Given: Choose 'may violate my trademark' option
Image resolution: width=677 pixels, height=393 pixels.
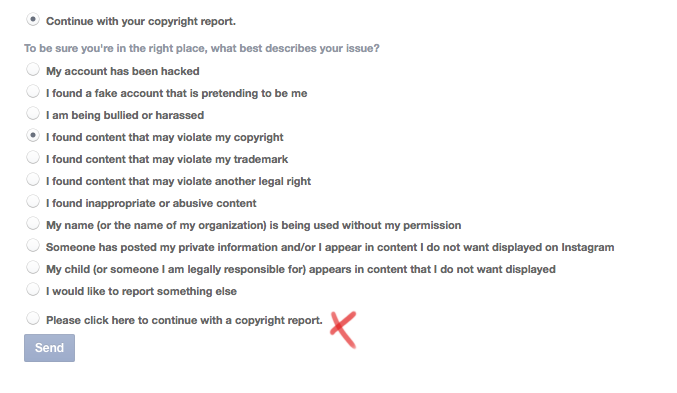Looking at the screenshot, I should click(x=33, y=157).
